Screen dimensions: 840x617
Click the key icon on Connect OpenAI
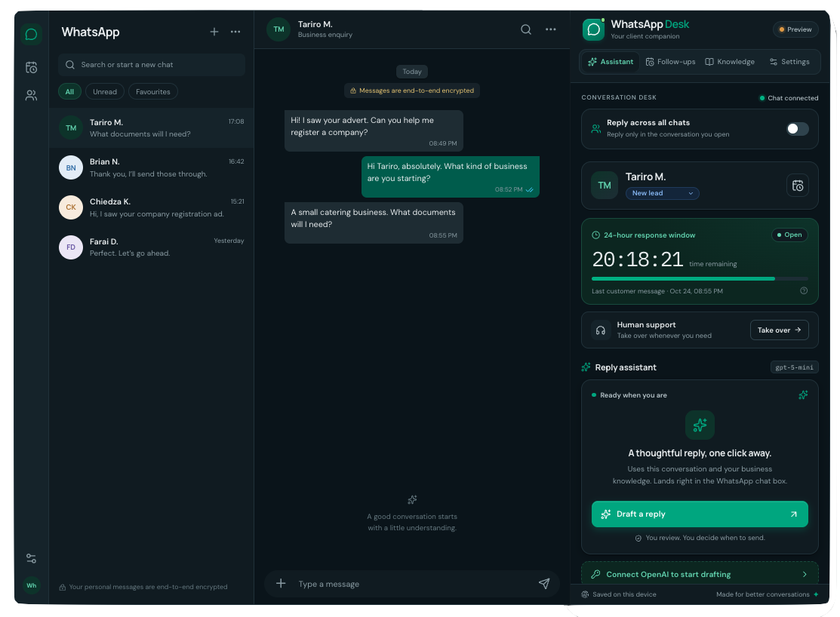click(x=595, y=574)
